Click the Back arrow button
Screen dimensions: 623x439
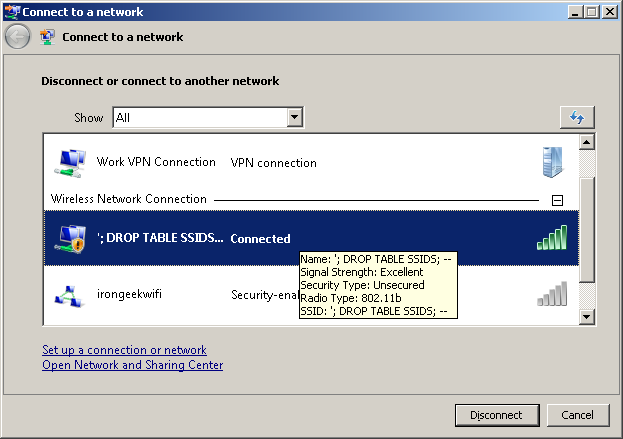point(17,37)
